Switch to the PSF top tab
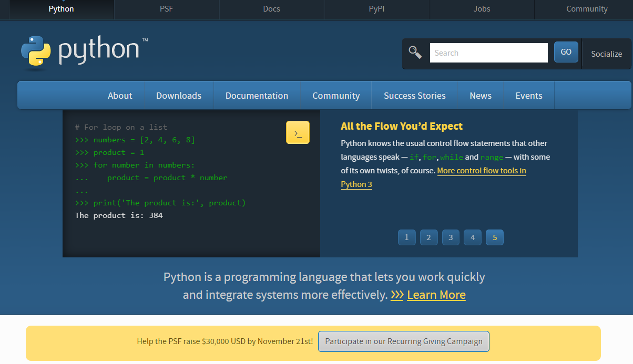The height and width of the screenshot is (364, 633). [166, 9]
